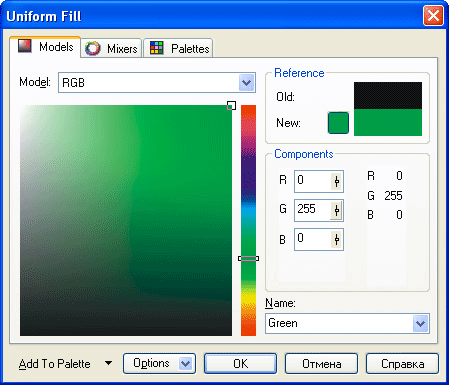Click the Отмена cancel button
This screenshot has height=385, width=449.
321,364
